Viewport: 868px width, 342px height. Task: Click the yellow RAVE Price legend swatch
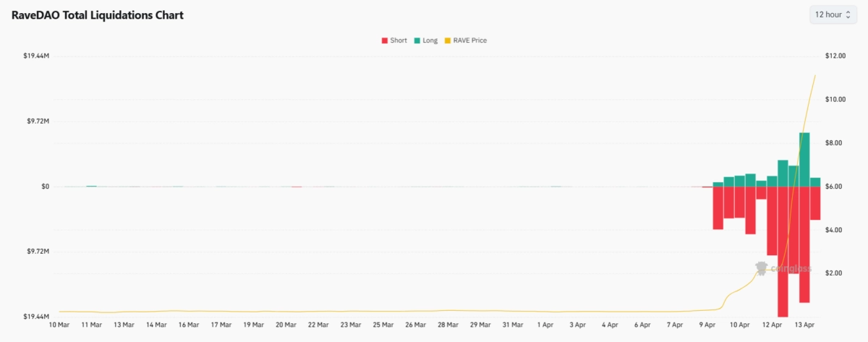(448, 40)
